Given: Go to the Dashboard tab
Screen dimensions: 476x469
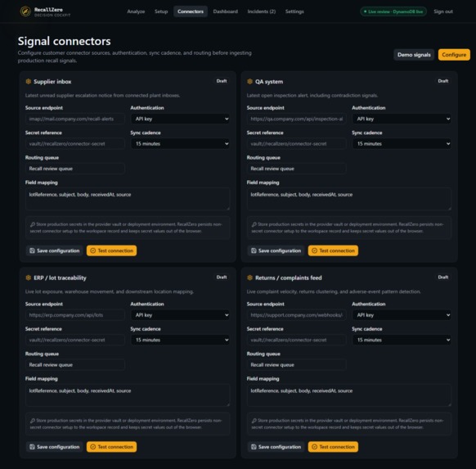Looking at the screenshot, I should pyautogui.click(x=225, y=11).
